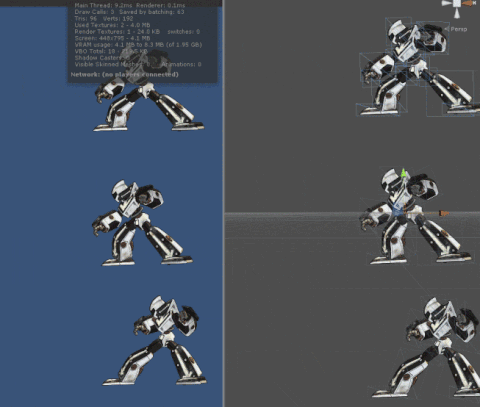Click the 'VRAM usage' stats line
The image size is (480, 407).
click(138, 45)
